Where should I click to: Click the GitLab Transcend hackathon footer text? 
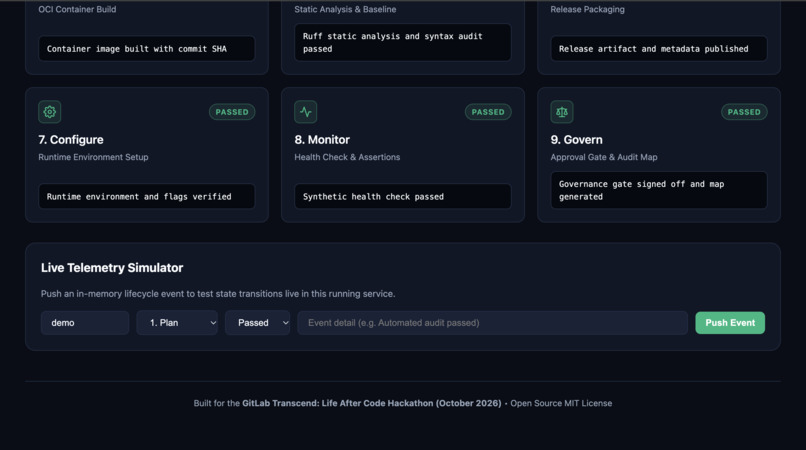pyautogui.click(x=372, y=403)
